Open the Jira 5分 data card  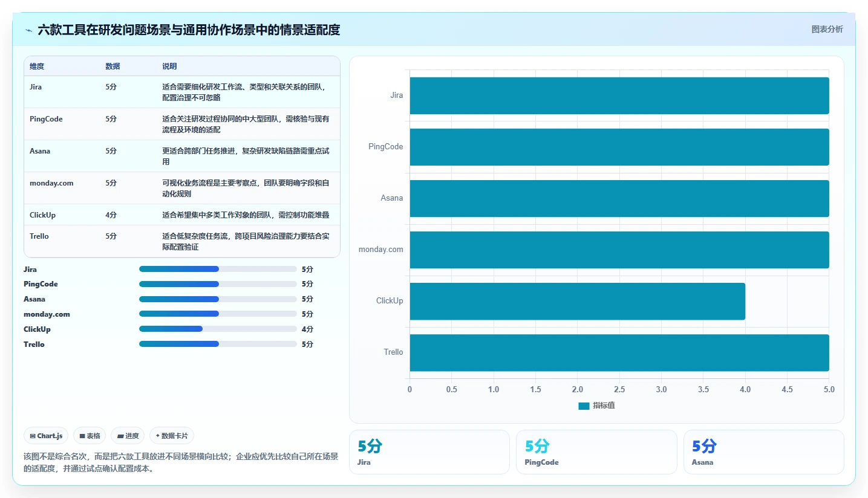[x=429, y=452]
